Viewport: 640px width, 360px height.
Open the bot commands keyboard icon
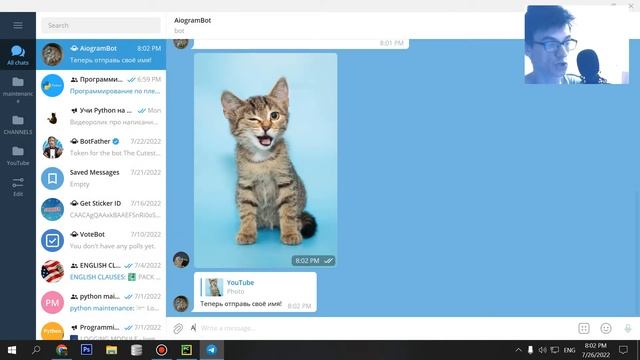[584, 328]
